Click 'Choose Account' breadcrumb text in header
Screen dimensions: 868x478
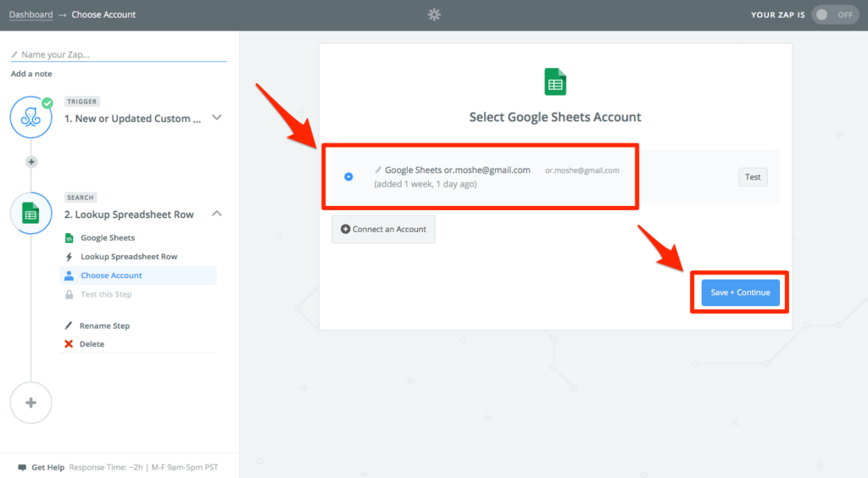pyautogui.click(x=103, y=15)
